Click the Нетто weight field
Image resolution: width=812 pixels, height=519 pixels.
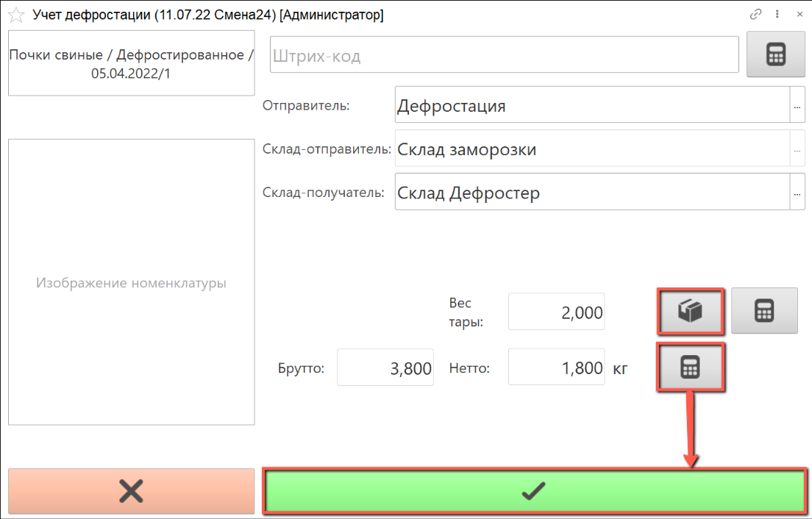click(557, 368)
